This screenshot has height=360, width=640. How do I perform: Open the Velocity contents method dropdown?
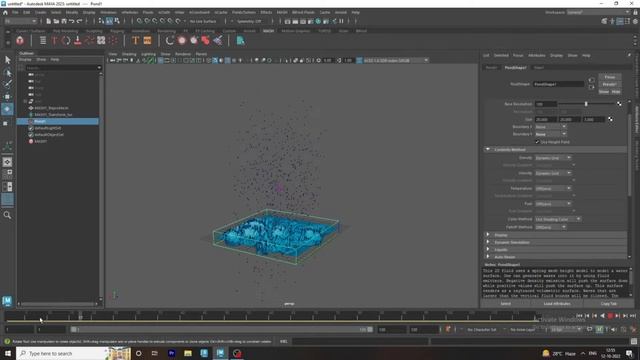tap(553, 173)
